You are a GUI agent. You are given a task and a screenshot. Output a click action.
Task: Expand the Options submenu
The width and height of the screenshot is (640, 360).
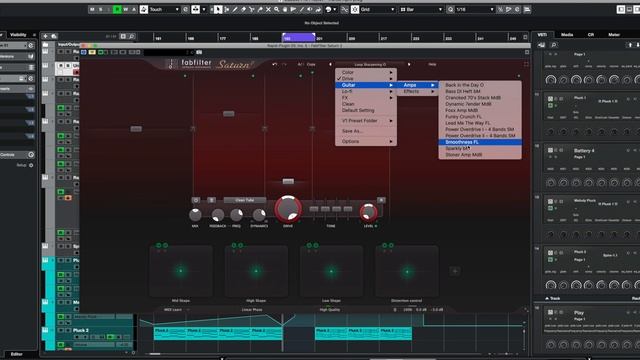pyautogui.click(x=366, y=141)
